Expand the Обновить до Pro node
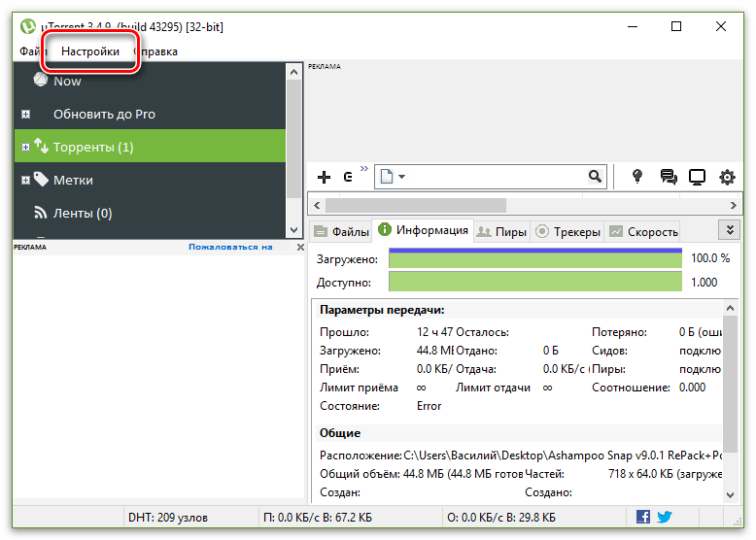Screen dimensions: 756x540 (26, 115)
